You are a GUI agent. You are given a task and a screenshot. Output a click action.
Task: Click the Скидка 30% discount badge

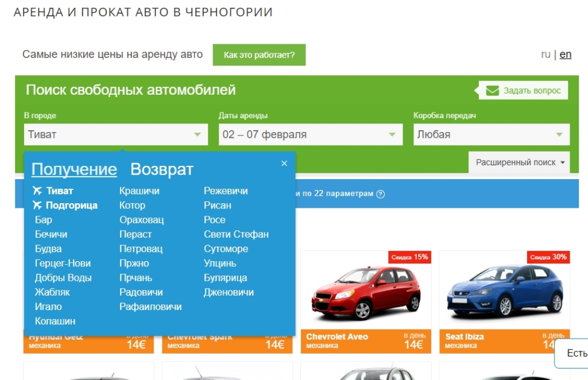click(548, 257)
